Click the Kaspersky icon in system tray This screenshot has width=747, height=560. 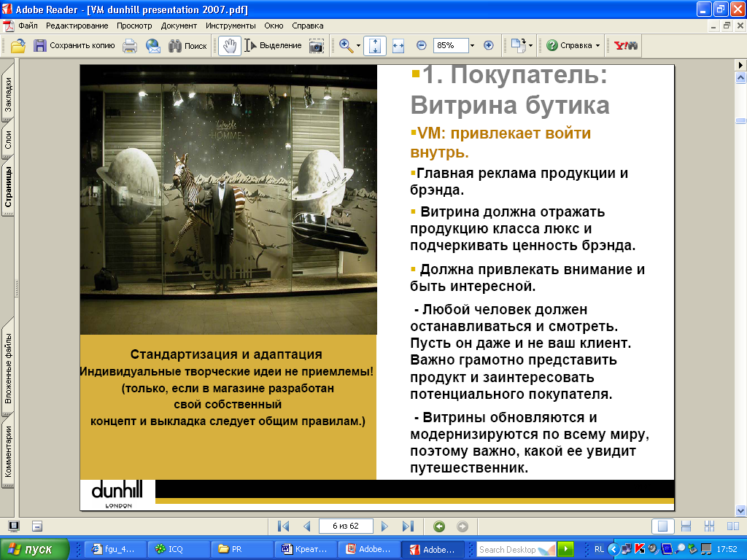(x=638, y=549)
